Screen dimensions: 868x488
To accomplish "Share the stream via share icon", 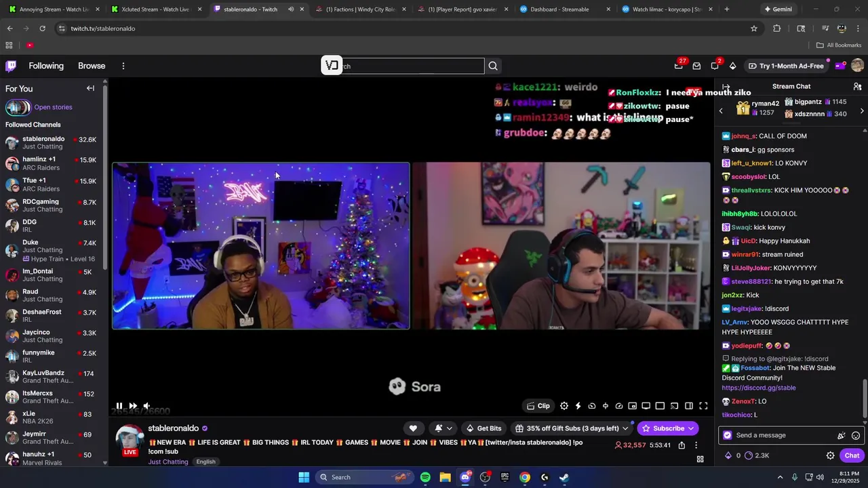I will (682, 445).
